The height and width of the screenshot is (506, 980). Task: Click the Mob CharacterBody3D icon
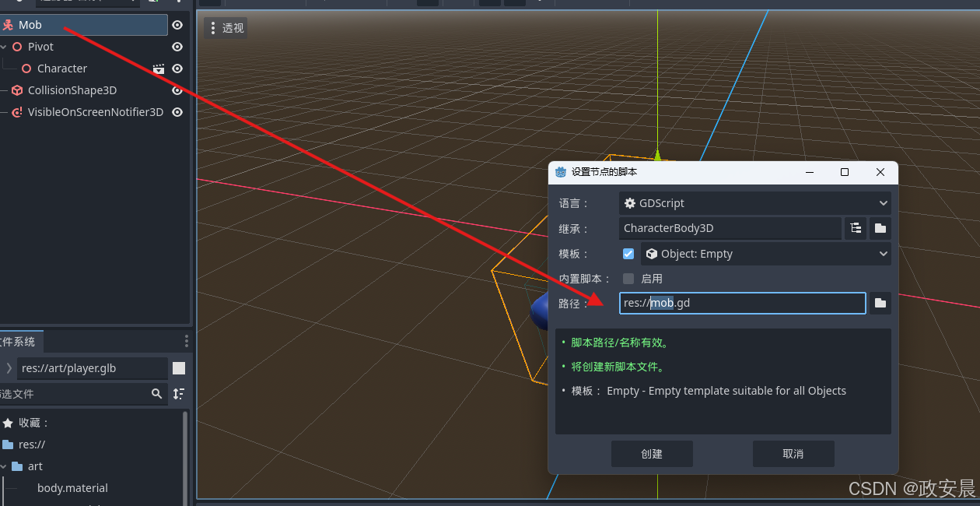click(8, 25)
